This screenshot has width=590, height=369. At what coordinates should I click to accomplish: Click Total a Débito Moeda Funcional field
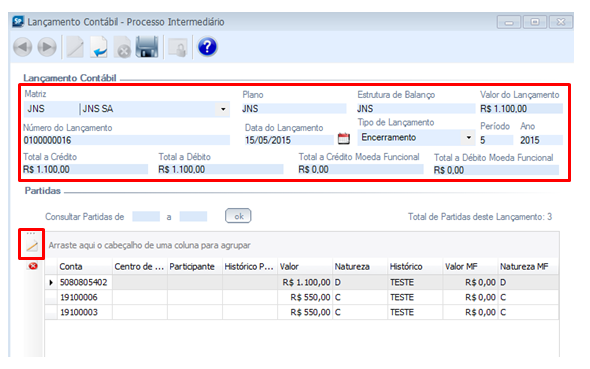point(496,170)
